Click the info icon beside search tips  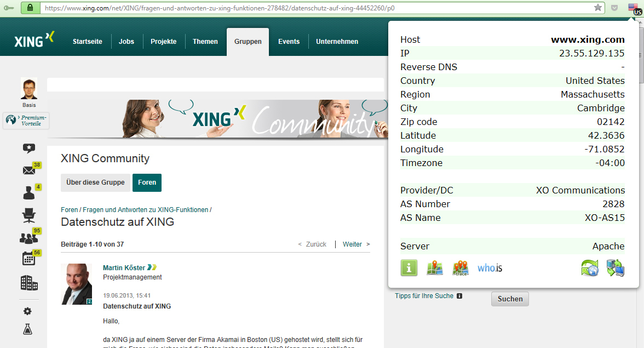[x=459, y=296]
